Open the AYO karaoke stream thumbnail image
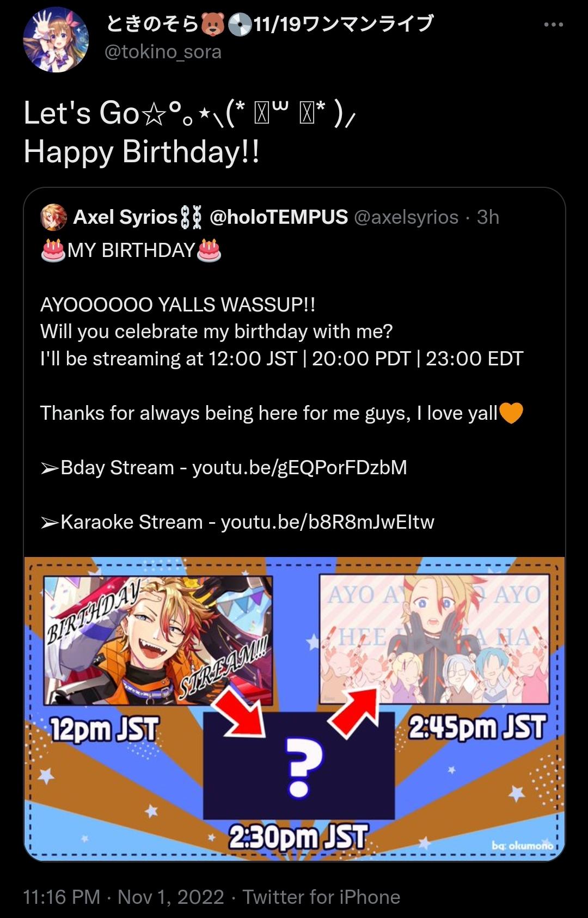The image size is (588, 918). tap(434, 639)
